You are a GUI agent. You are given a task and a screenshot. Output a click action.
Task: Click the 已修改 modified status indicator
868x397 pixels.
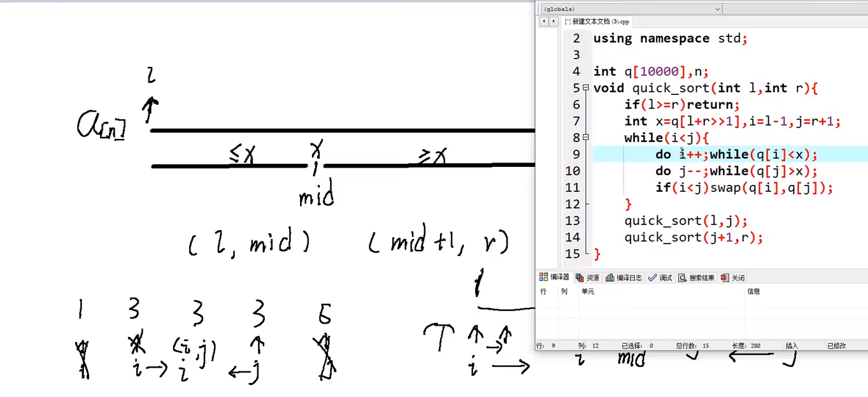pyautogui.click(x=837, y=346)
